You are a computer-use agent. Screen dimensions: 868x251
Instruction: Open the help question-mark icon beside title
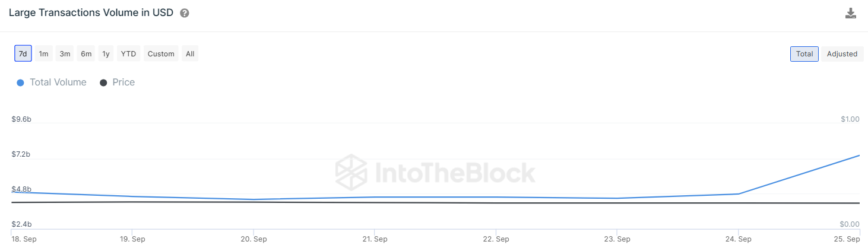point(185,13)
